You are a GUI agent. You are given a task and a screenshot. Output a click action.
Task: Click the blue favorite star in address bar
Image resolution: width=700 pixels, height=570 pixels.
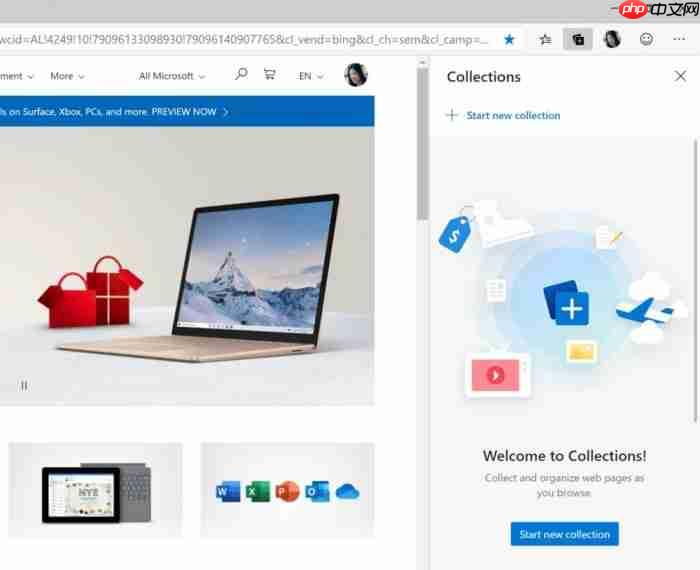point(509,40)
